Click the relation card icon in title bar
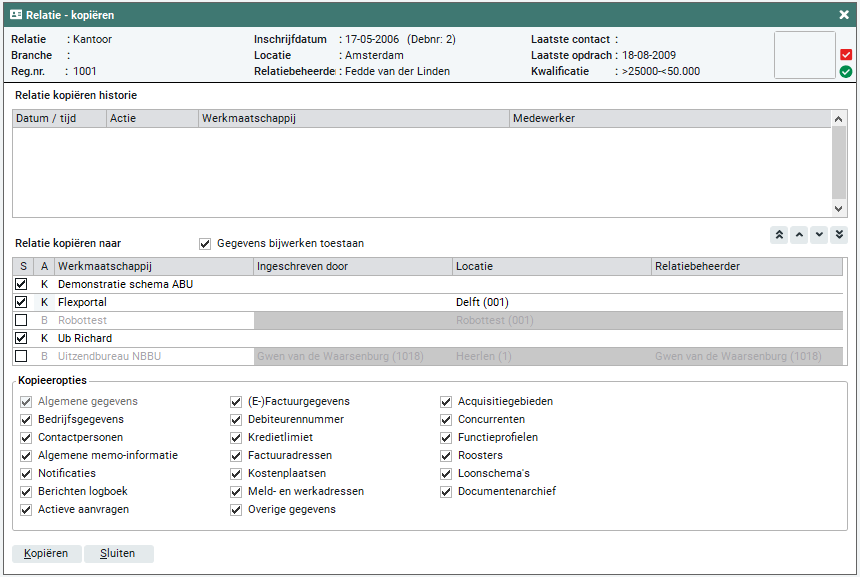The image size is (860, 577). pyautogui.click(x=16, y=15)
